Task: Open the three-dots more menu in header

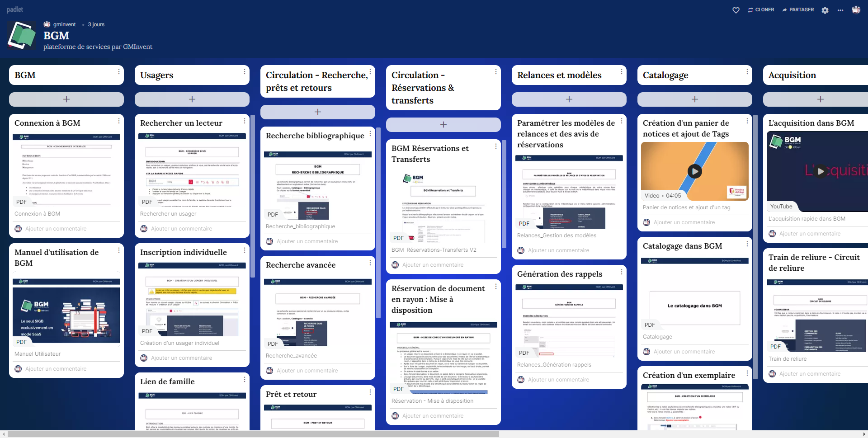Action: [840, 10]
